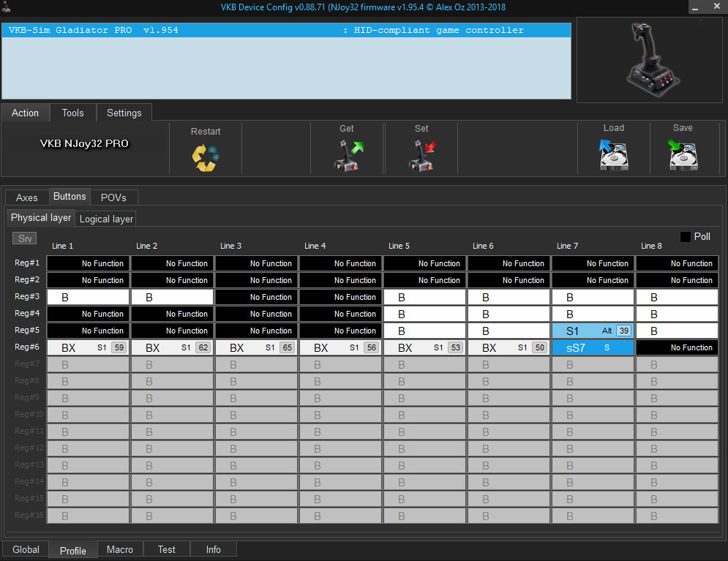Toggle the Poll checkbox

[686, 237]
